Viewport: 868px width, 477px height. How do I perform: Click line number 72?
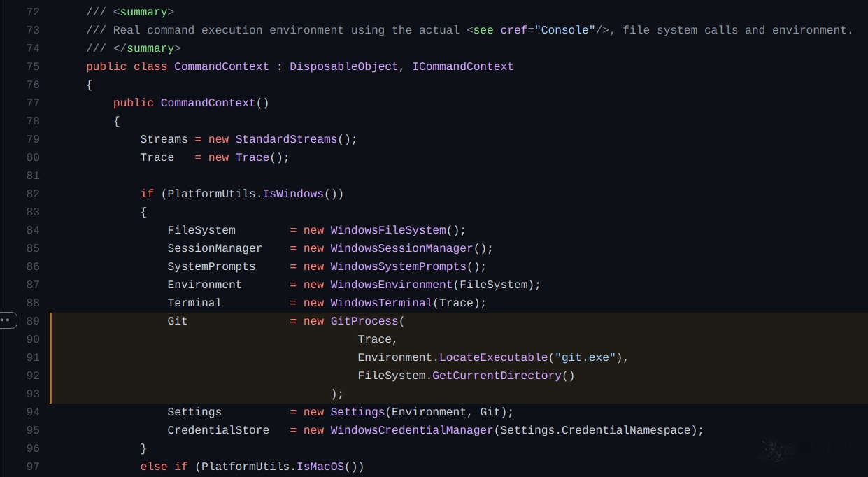point(33,12)
